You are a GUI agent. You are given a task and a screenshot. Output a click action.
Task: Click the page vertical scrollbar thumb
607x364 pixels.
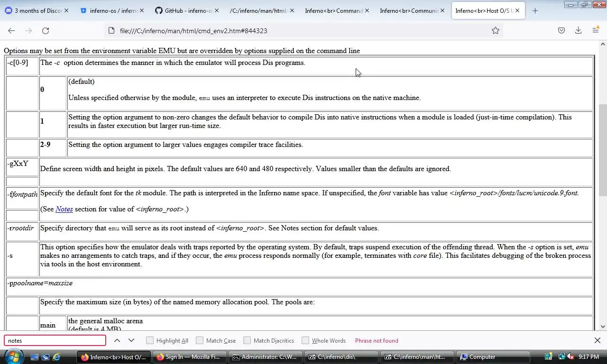pos(603,150)
